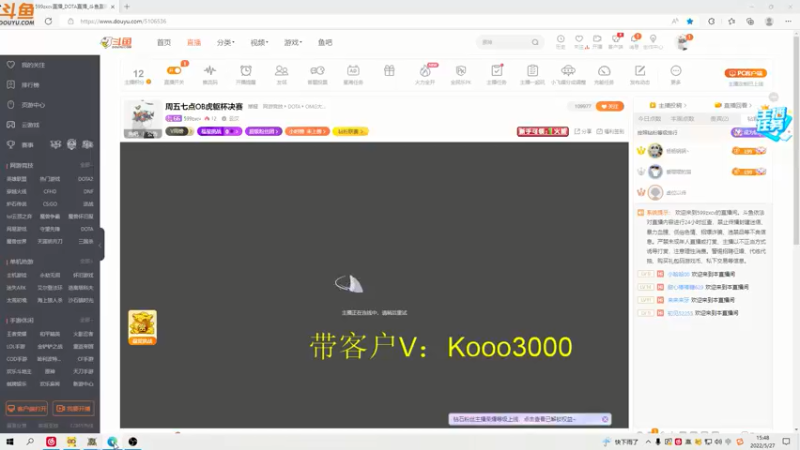800x450 pixels.
Task: Open watch history clock icon
Action: click(560, 41)
